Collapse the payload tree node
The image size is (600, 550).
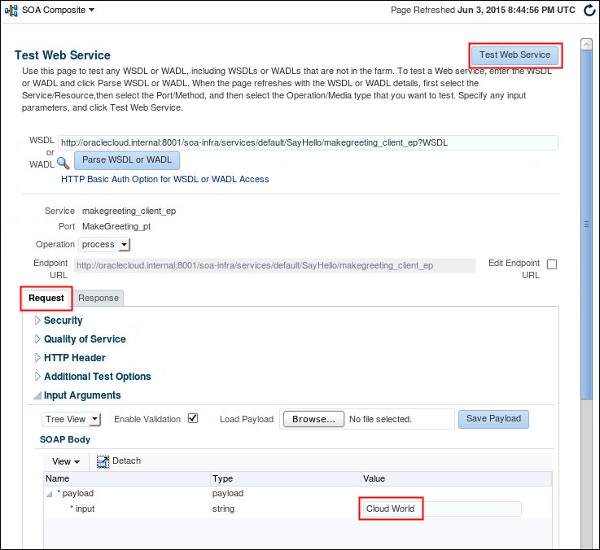(x=50, y=494)
